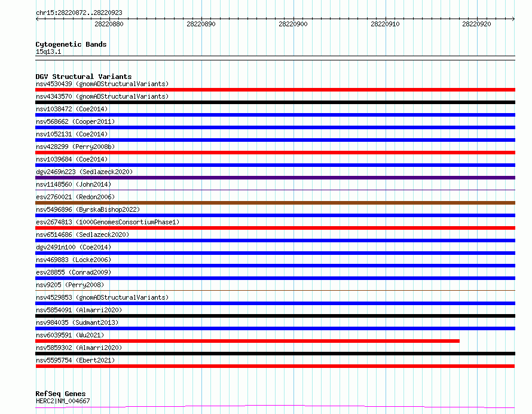Click the red bar under nsv428299
Image resolution: width=532 pixels, height=414 pixels.
coord(275,153)
